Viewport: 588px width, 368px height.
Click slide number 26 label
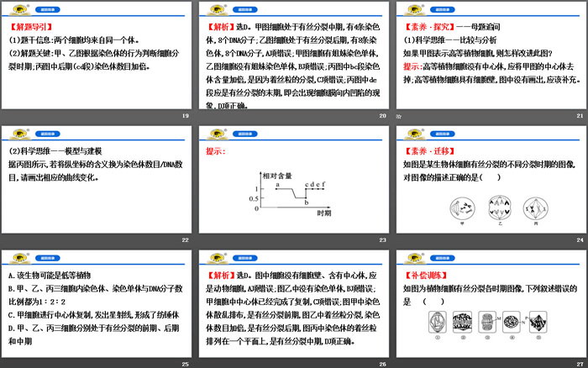click(x=382, y=364)
